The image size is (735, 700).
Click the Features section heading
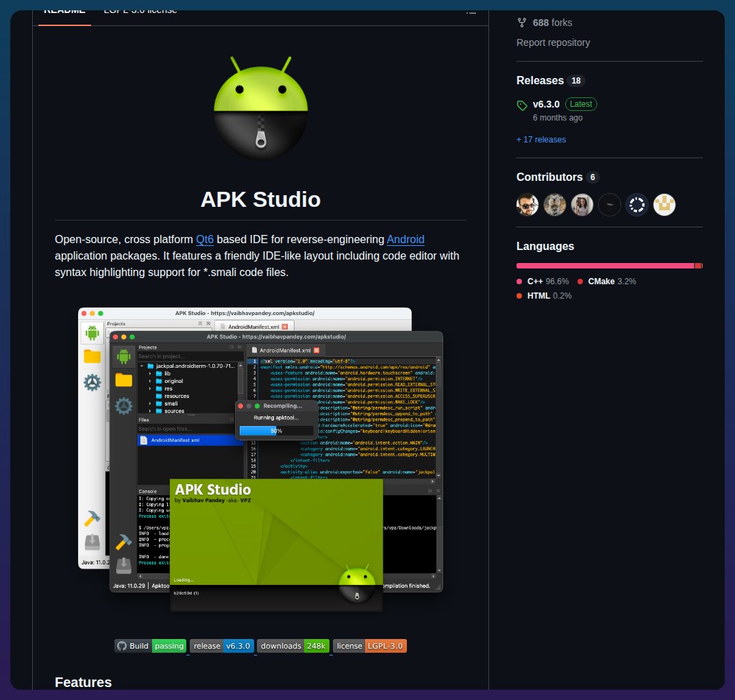tap(84, 682)
